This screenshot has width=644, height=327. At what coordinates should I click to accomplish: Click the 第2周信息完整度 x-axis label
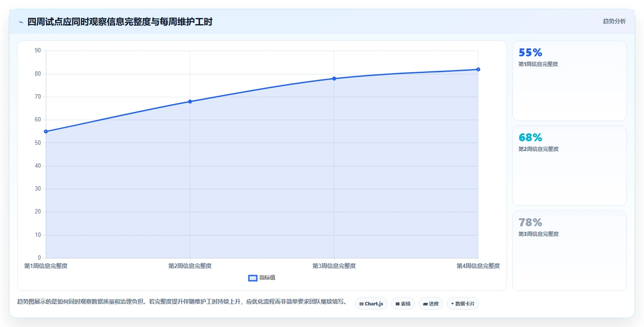point(190,266)
